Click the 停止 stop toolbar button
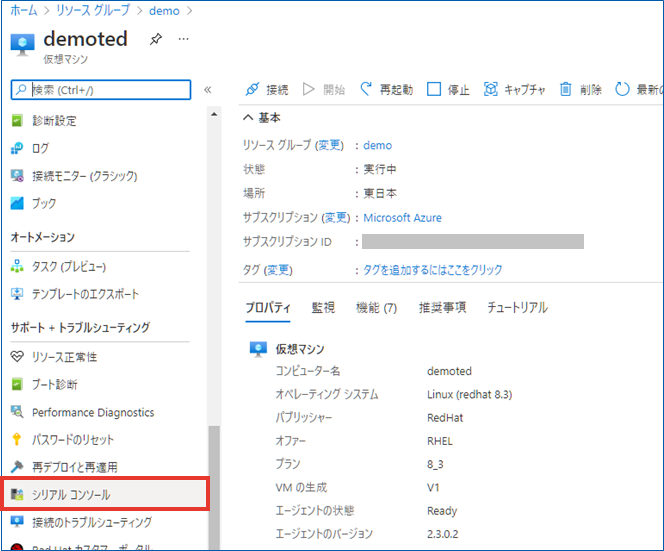This screenshot has height=551, width=664. click(x=448, y=89)
